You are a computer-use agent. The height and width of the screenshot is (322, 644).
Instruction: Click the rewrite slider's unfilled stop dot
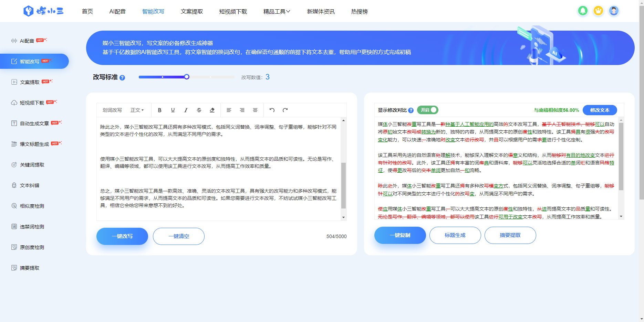[x=210, y=77]
